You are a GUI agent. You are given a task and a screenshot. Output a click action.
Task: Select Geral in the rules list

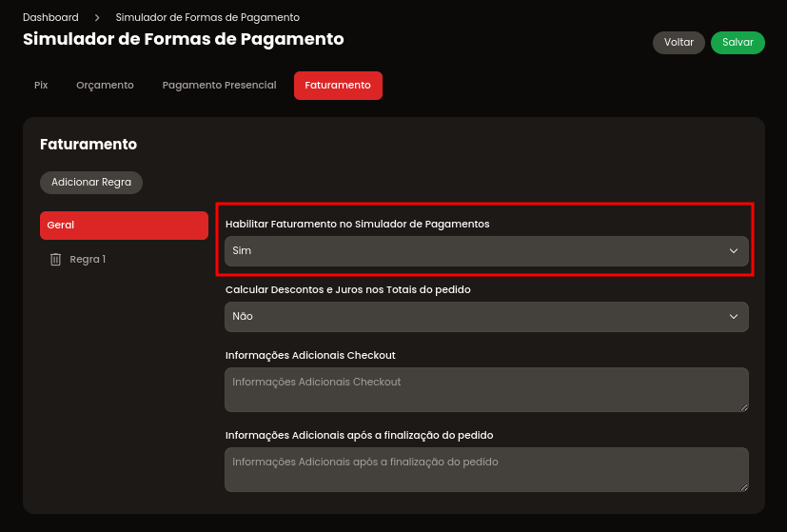[x=124, y=226]
